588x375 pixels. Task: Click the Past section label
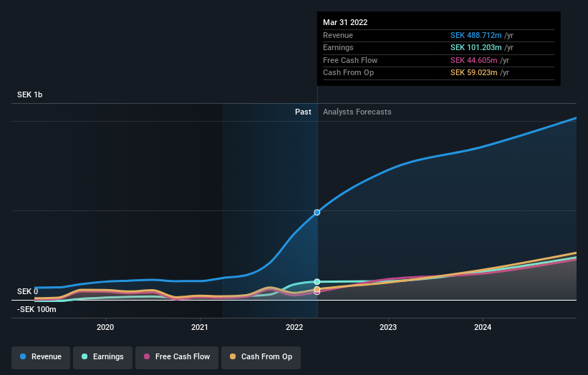(x=303, y=112)
